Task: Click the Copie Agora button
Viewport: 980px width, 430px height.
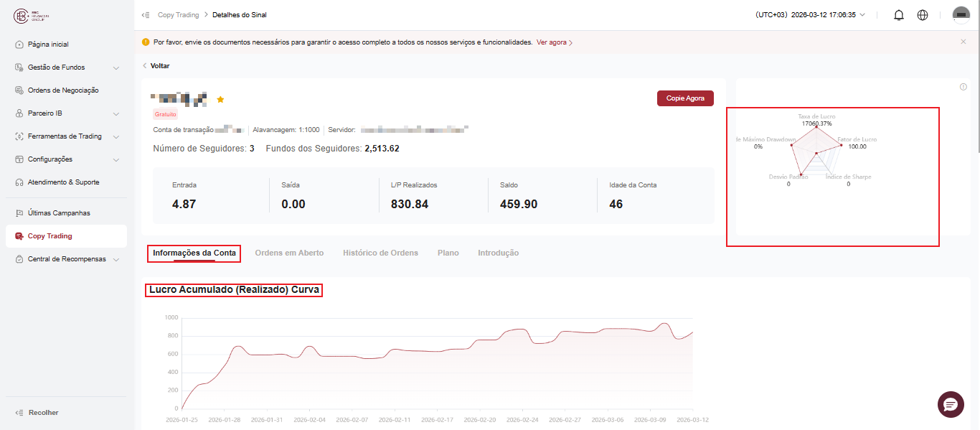Action: 685,98
